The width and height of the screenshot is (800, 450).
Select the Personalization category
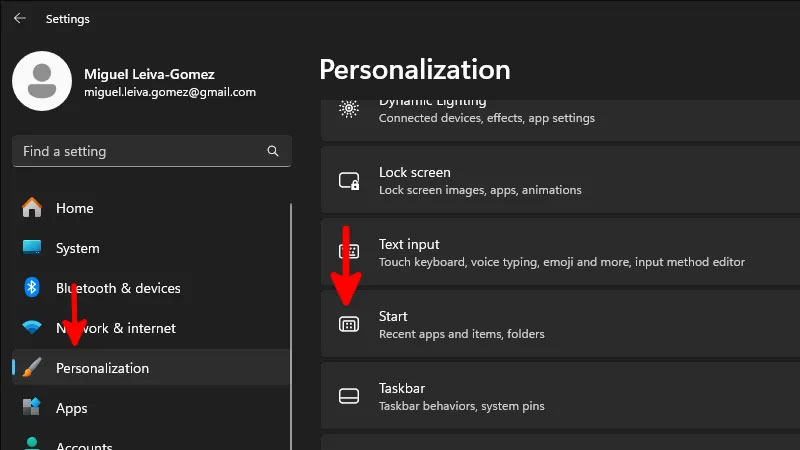coord(151,367)
